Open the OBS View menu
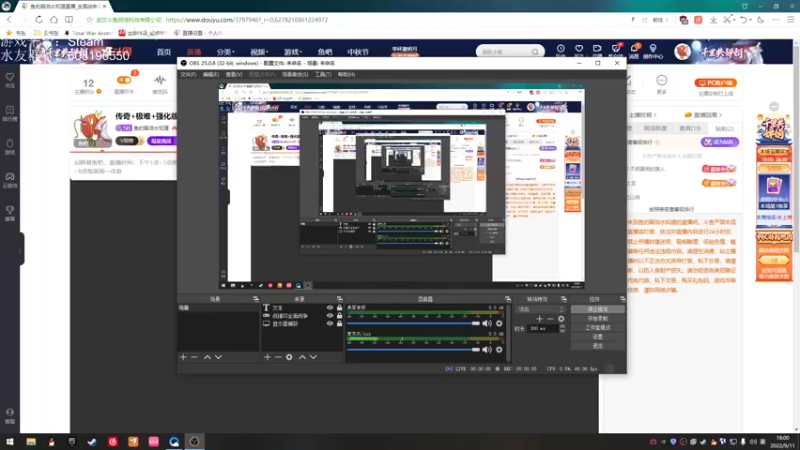 [234, 74]
